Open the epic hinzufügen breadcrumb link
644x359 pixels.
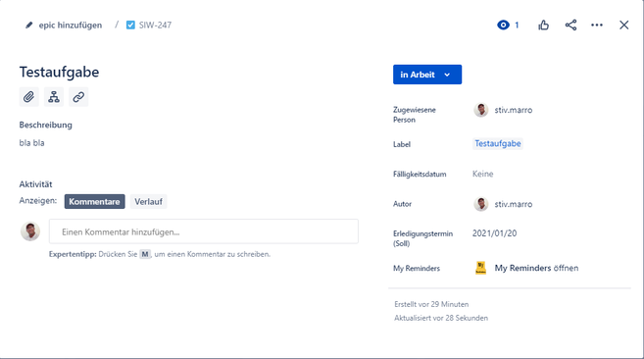(71, 26)
